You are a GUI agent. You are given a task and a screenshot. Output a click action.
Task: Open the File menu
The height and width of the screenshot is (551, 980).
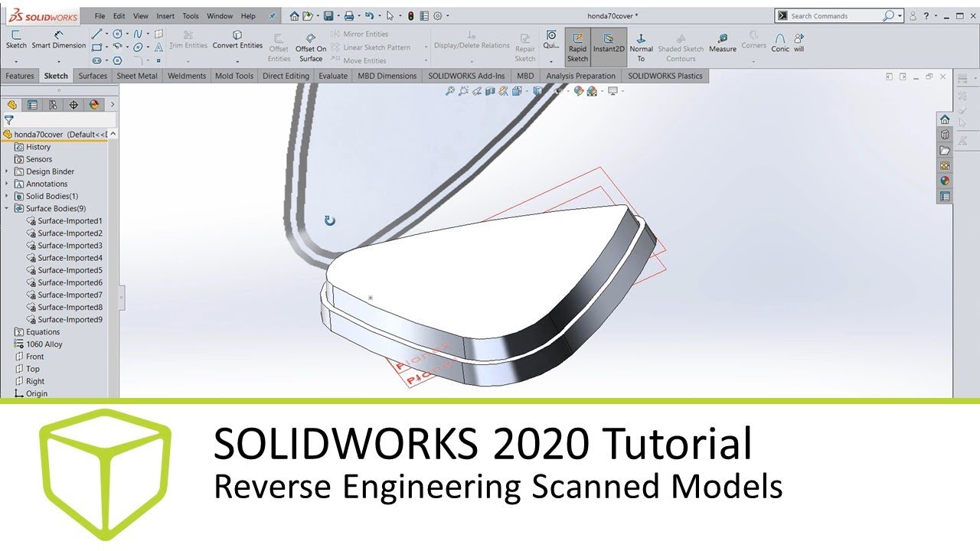click(100, 15)
